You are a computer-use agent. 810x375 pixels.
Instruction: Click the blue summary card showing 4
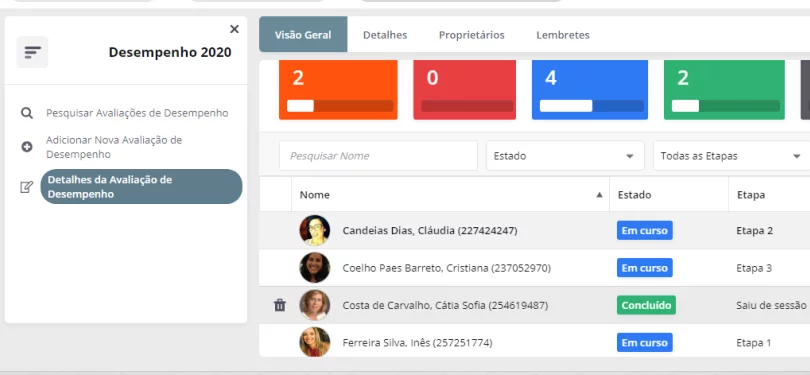[590, 90]
